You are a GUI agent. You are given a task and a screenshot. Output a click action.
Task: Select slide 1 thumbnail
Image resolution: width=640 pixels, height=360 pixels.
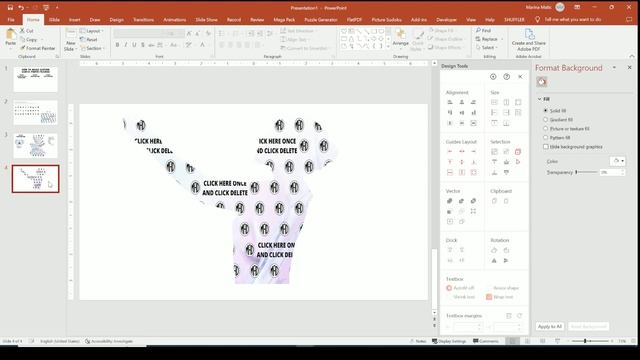pos(36,79)
